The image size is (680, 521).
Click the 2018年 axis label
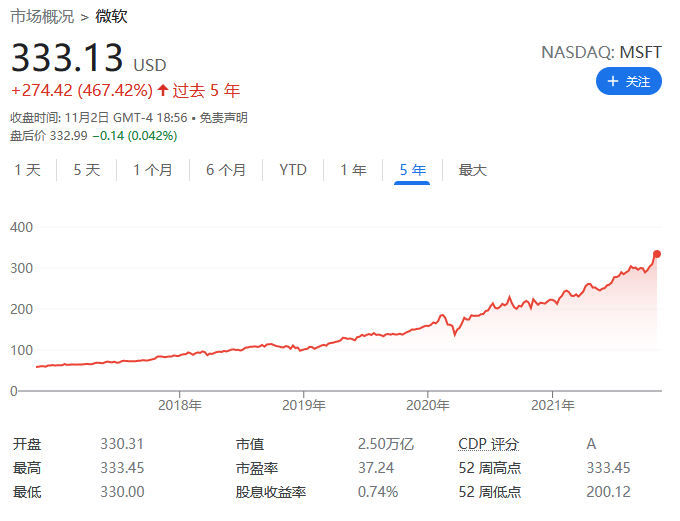(180, 405)
